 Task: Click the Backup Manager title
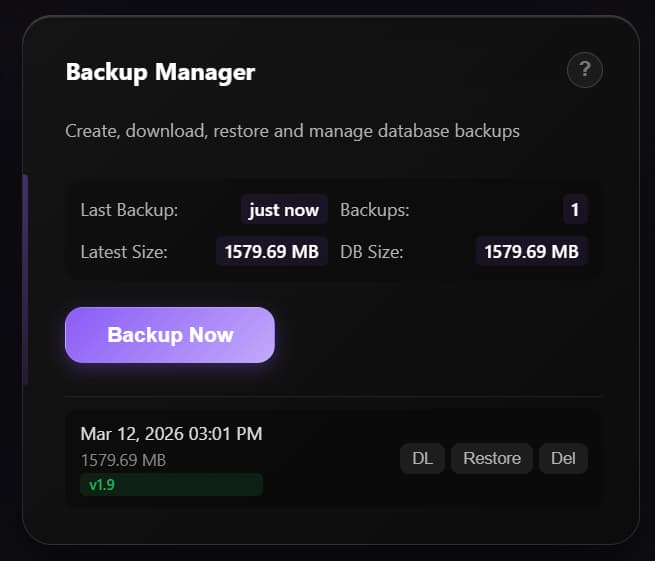pyautogui.click(x=160, y=72)
